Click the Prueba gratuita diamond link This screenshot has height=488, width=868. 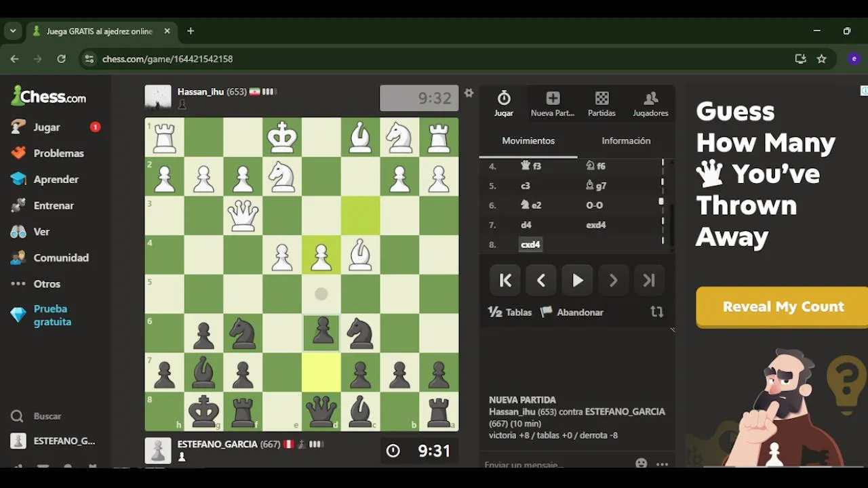pos(42,315)
